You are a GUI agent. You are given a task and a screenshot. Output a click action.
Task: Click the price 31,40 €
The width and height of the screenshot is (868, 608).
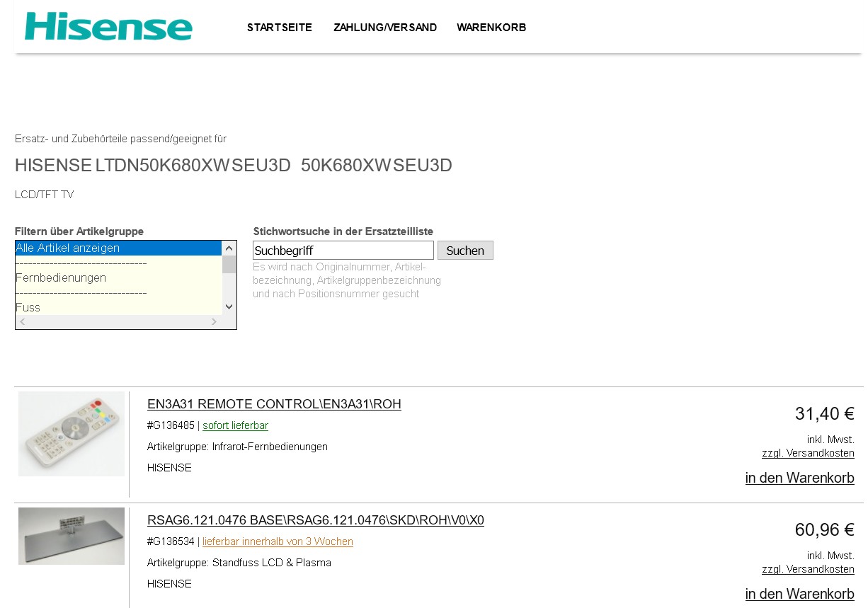[824, 413]
